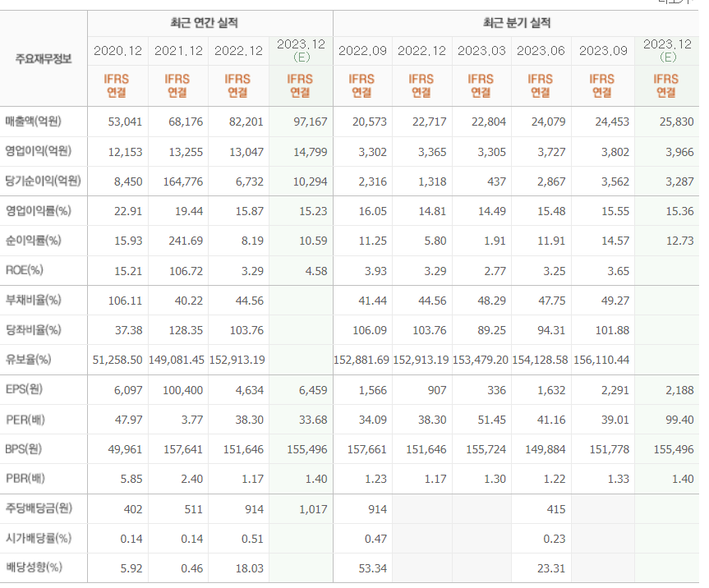709x588 pixels.
Task: Select the quarterly net income 437
Action: 496,182
